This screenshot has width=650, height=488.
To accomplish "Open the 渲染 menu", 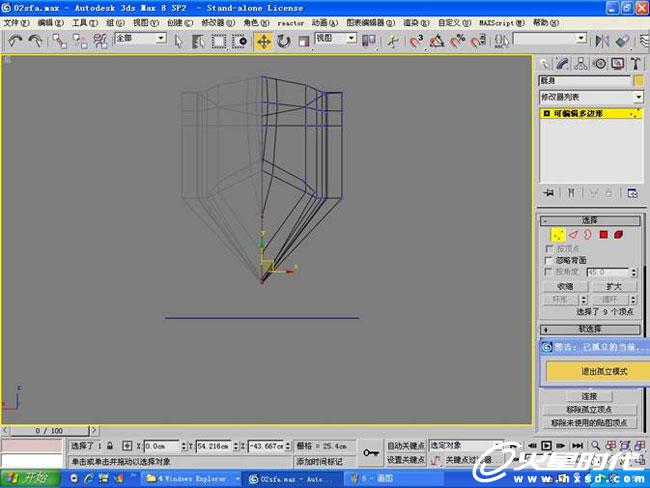I will (416, 23).
